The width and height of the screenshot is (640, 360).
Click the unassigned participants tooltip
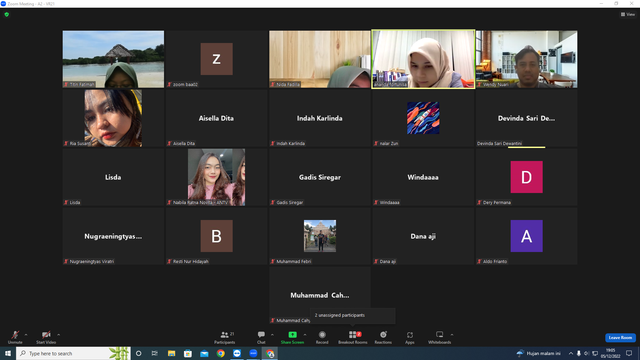(x=353, y=316)
